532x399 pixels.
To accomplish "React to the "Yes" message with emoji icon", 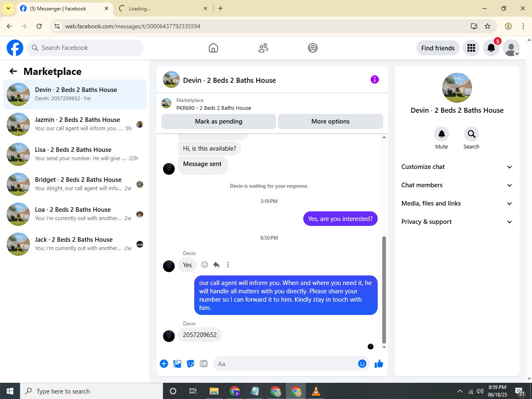I will 205,265.
